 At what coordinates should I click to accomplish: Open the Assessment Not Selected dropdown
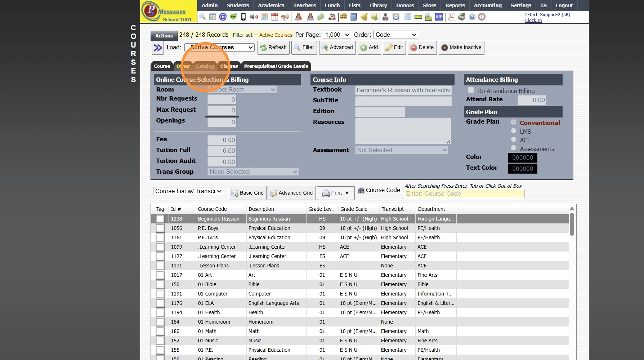pos(402,150)
